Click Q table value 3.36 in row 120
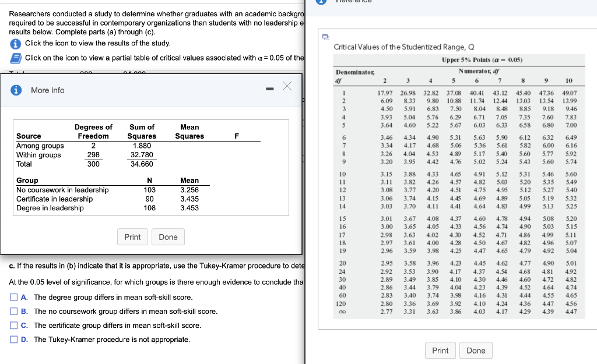The height and width of the screenshot is (364, 597). tap(409, 303)
